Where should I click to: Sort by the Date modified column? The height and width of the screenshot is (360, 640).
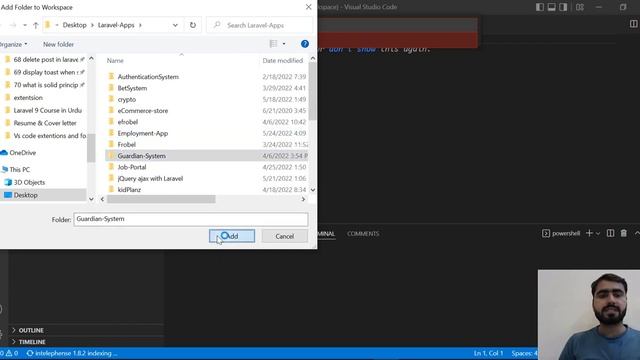pyautogui.click(x=282, y=60)
